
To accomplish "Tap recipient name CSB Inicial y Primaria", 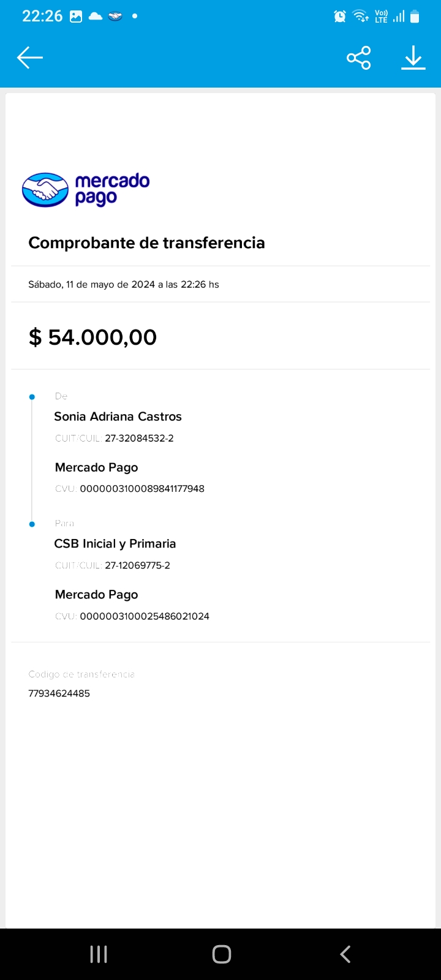I will [x=115, y=544].
